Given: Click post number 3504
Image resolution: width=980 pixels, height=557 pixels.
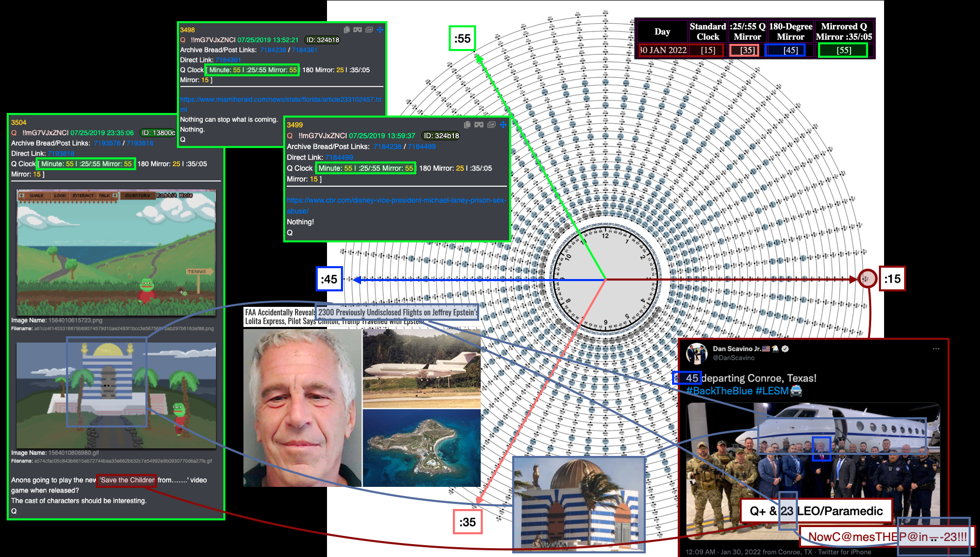Looking at the screenshot, I should [19, 122].
